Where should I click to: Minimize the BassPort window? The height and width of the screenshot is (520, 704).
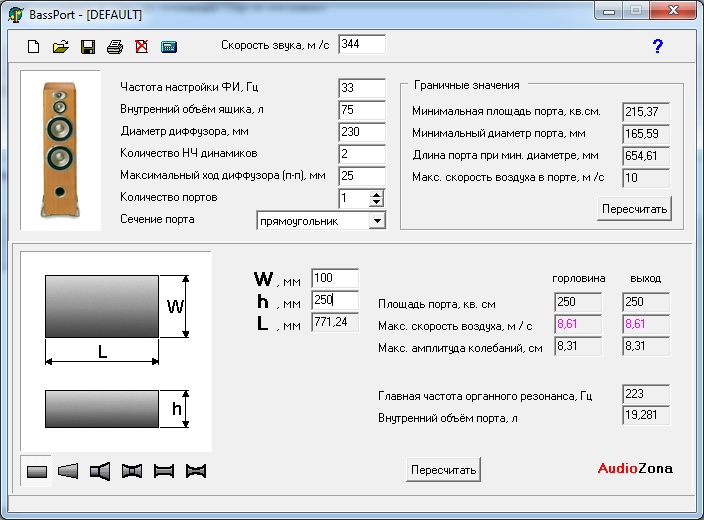point(609,11)
